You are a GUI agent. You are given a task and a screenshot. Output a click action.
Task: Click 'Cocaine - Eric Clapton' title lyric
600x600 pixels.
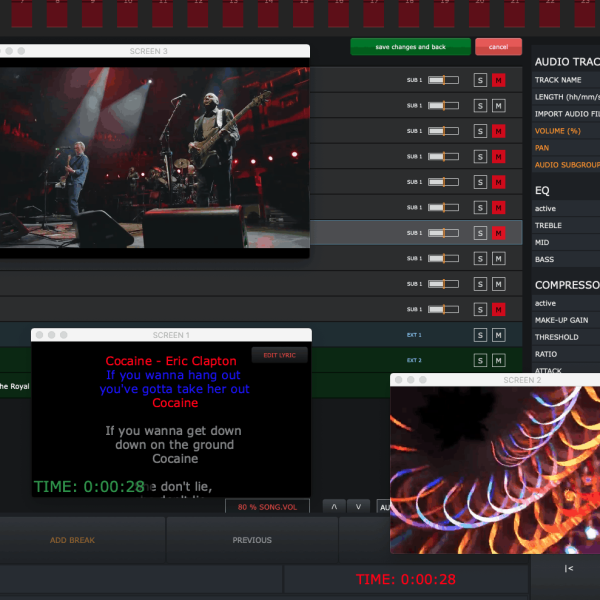point(171,361)
